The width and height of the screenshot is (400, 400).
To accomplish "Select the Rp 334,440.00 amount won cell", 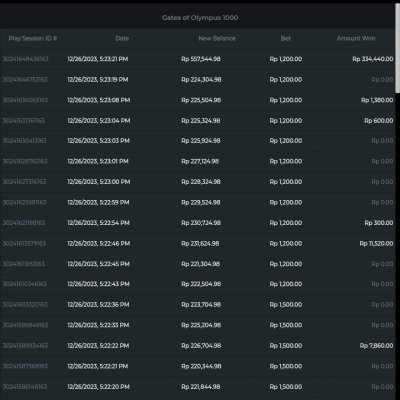I will (373, 59).
